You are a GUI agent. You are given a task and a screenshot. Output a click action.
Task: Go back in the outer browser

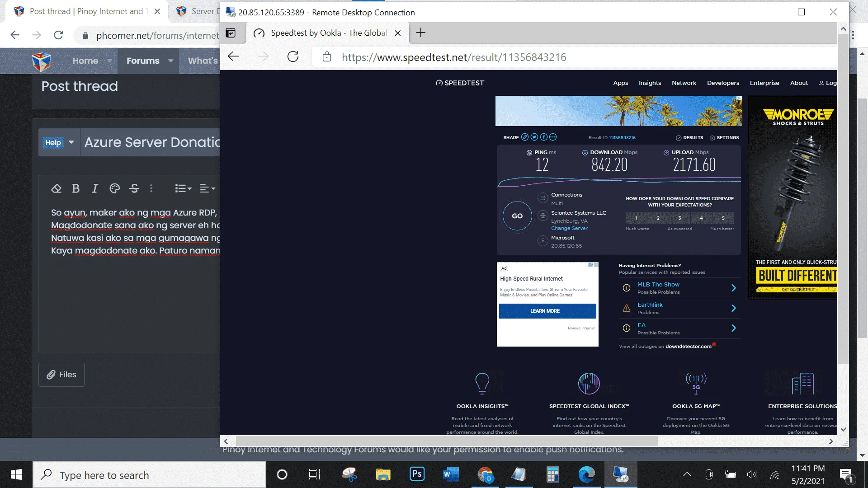[15, 35]
